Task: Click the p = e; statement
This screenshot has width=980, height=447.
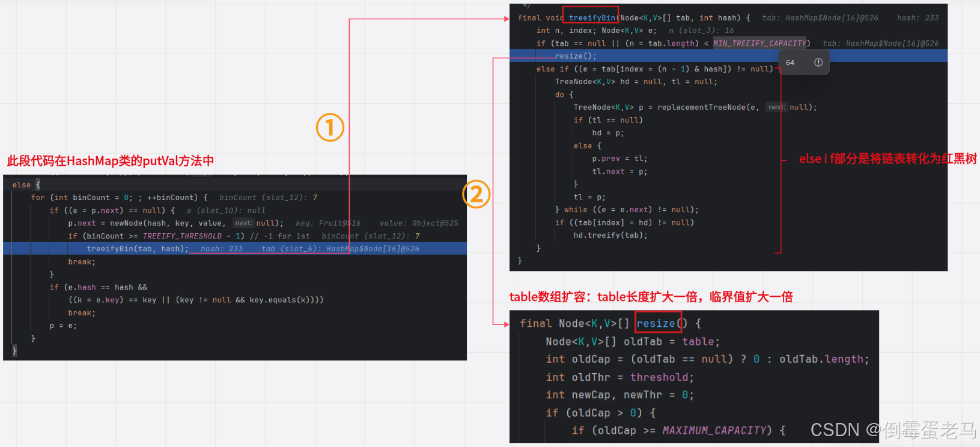Action: [63, 326]
